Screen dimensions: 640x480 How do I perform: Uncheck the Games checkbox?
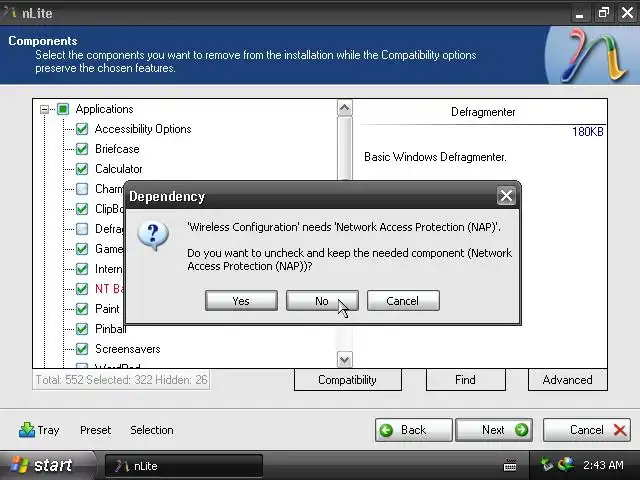(82, 249)
